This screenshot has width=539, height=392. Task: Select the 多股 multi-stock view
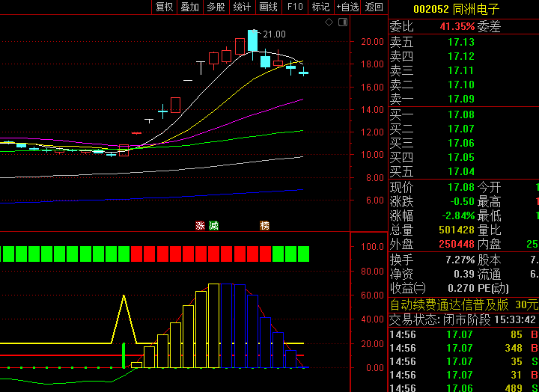[216, 7]
